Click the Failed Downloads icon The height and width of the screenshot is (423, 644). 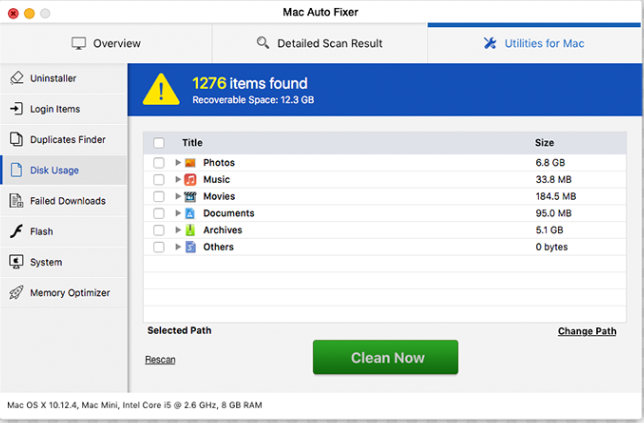[16, 200]
